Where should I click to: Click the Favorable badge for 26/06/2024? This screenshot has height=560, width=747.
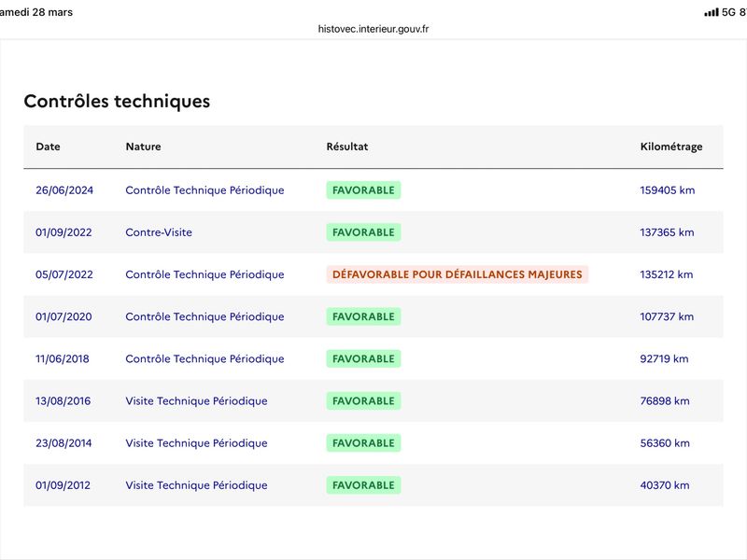pyautogui.click(x=363, y=190)
